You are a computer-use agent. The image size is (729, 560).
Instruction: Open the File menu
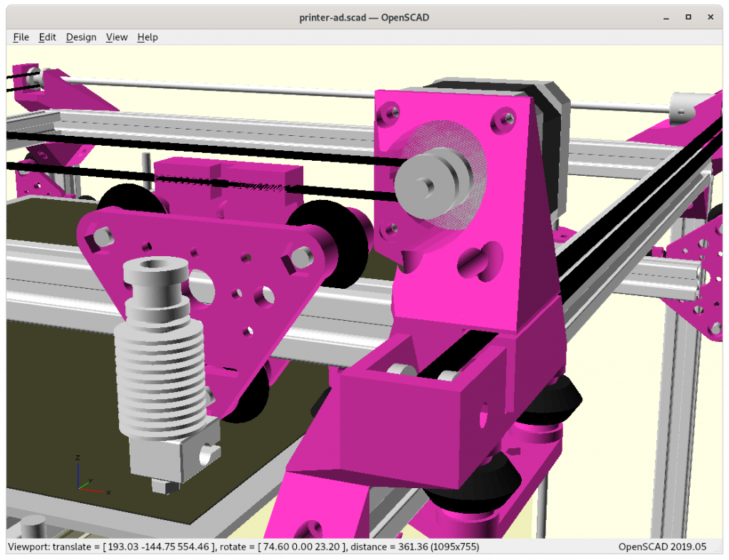[x=21, y=37]
